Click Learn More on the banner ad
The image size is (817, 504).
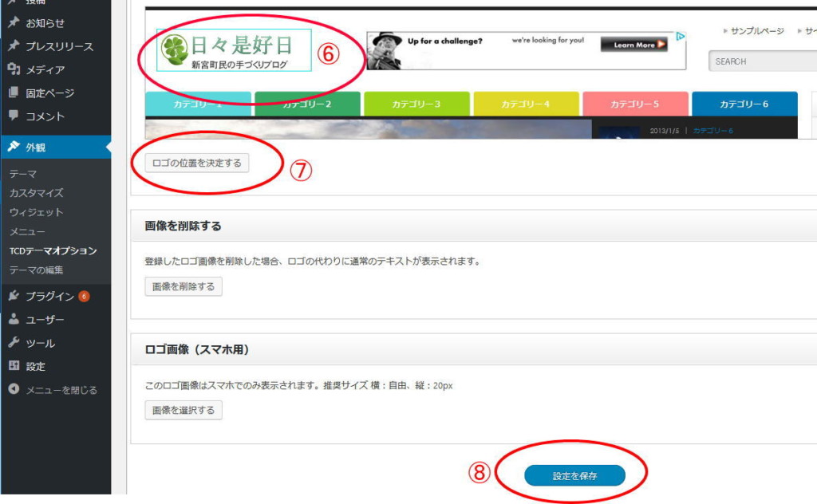point(634,45)
